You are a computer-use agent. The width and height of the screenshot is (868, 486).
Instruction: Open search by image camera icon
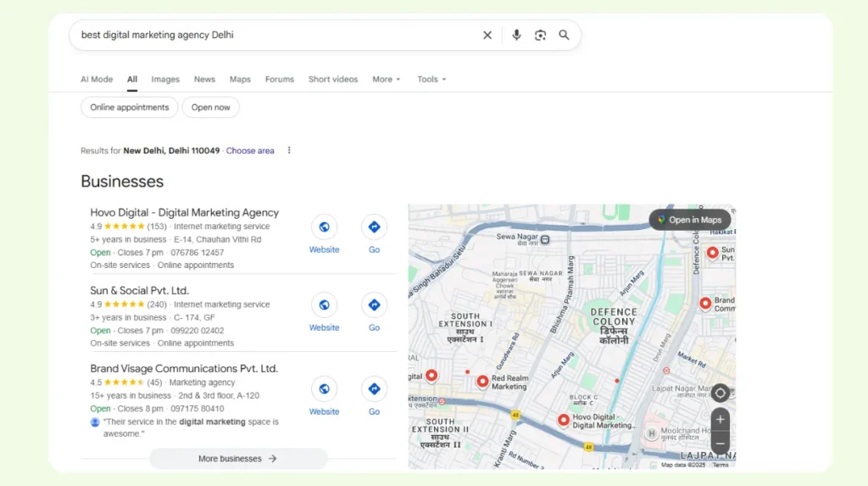[x=540, y=35]
